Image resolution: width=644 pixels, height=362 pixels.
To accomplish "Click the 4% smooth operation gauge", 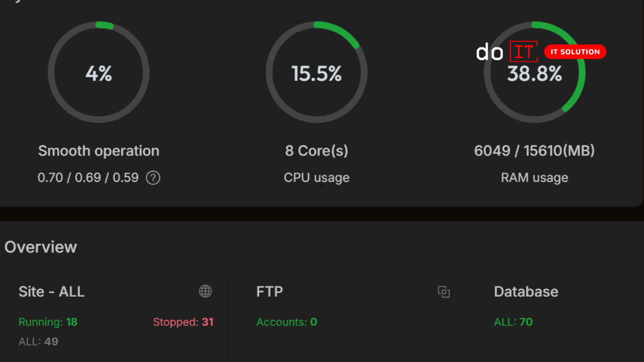I will (98, 73).
